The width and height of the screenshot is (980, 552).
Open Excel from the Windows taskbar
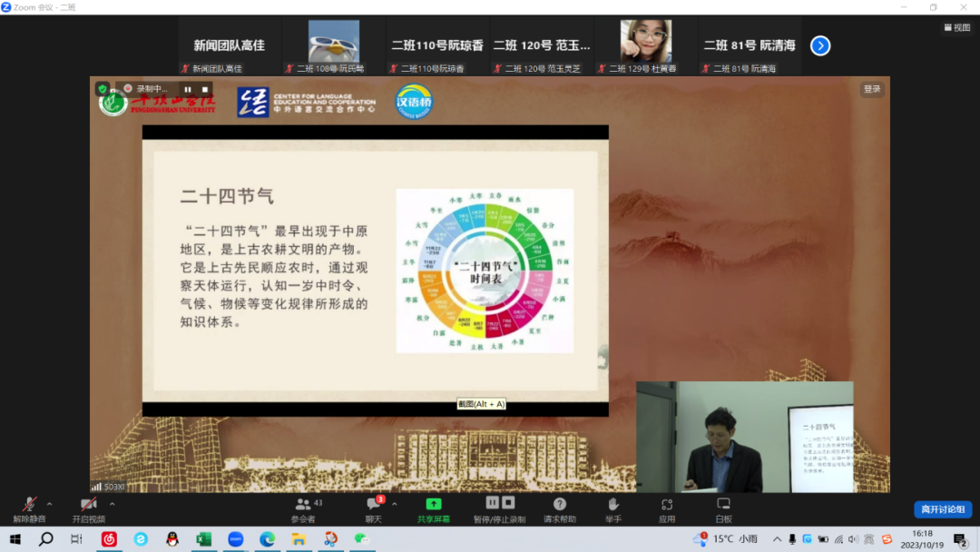tap(203, 539)
